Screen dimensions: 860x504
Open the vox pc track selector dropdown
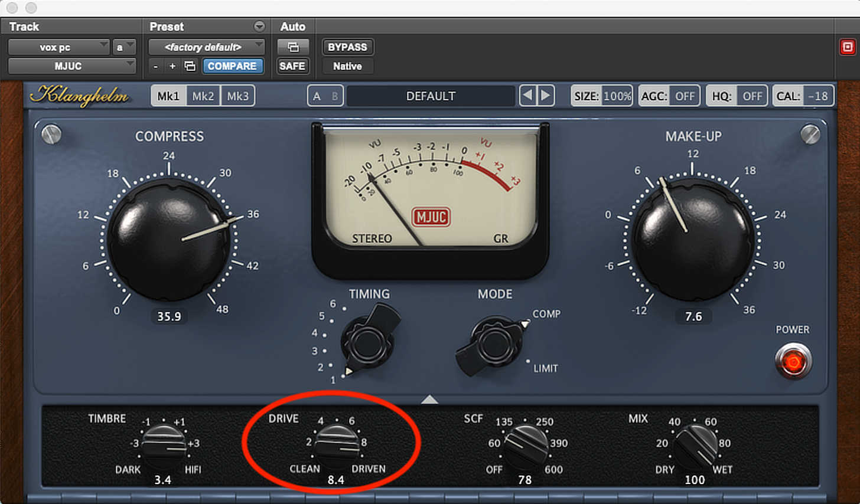[x=58, y=47]
